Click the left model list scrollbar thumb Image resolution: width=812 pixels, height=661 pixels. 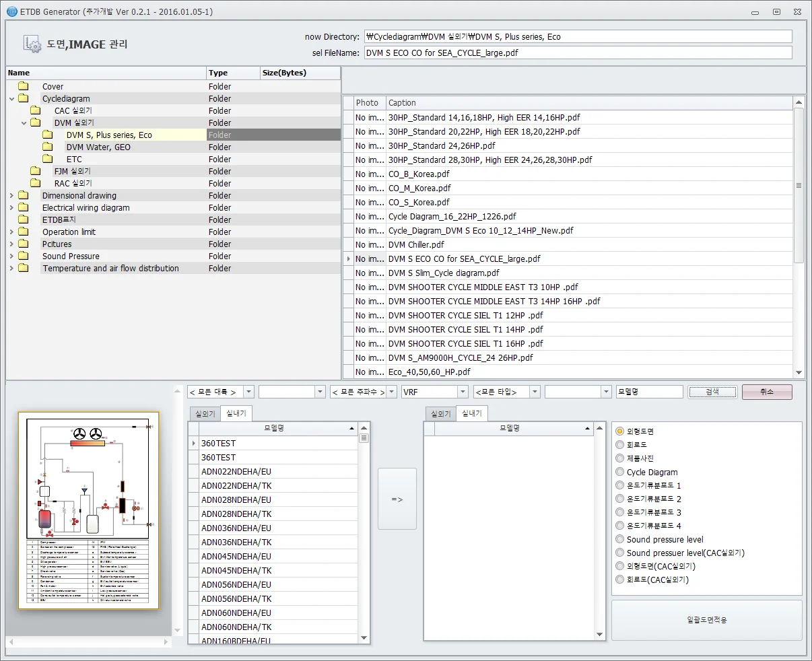click(x=364, y=438)
